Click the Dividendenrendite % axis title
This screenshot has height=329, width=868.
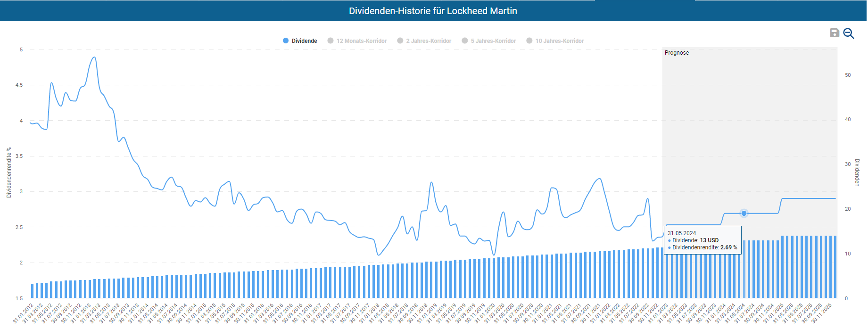click(9, 173)
